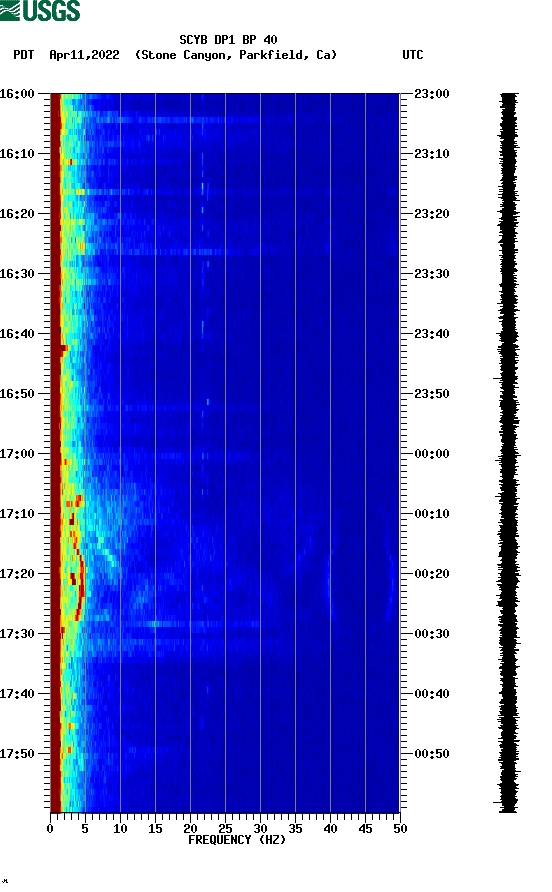This screenshot has width=552, height=892.
Task: Click the red arc signal near 17:20
Action: (80, 580)
